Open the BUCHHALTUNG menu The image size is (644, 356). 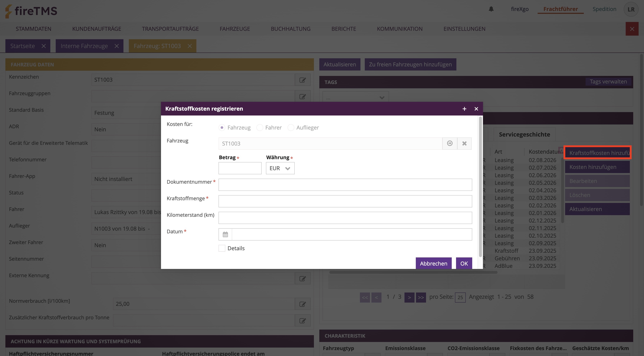click(291, 29)
